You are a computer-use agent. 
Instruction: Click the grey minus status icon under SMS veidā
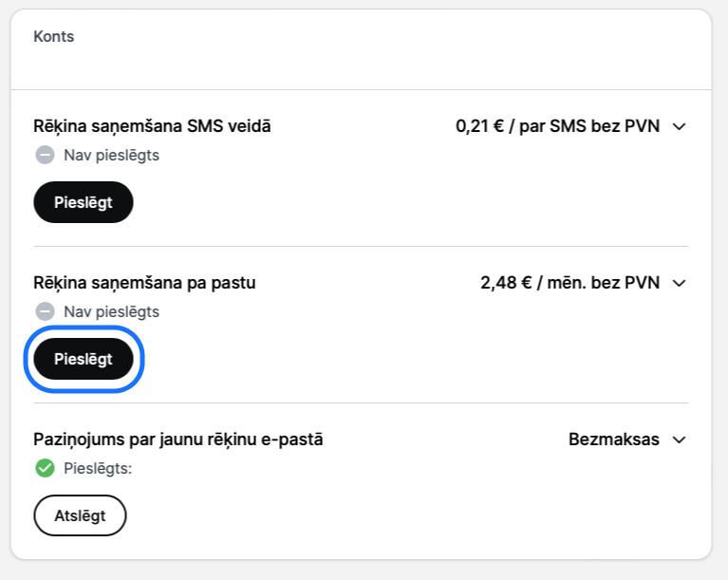click(45, 155)
